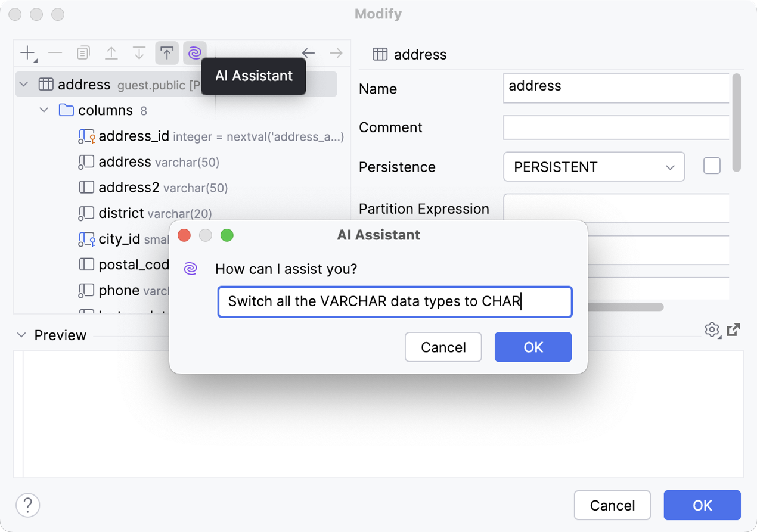757x532 pixels.
Task: Click the AI Assistant prompt text field
Action: pos(395,302)
